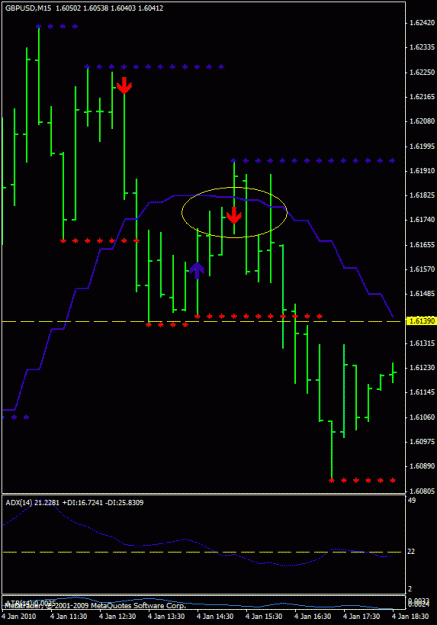This screenshot has width=437, height=625.
Task: Click time axis label 4 Jan 13:30
Action: pyautogui.click(x=167, y=617)
